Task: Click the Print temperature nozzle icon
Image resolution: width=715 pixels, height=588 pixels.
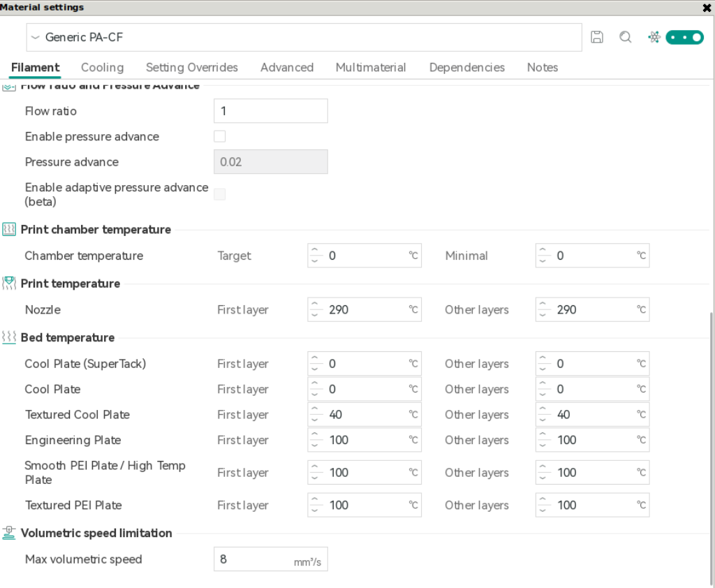Action: pyautogui.click(x=9, y=284)
